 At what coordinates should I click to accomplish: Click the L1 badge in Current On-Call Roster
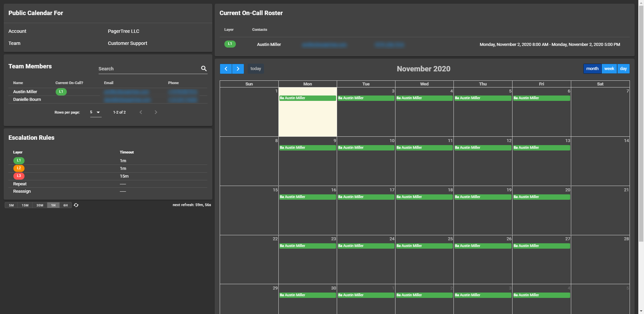pos(230,44)
